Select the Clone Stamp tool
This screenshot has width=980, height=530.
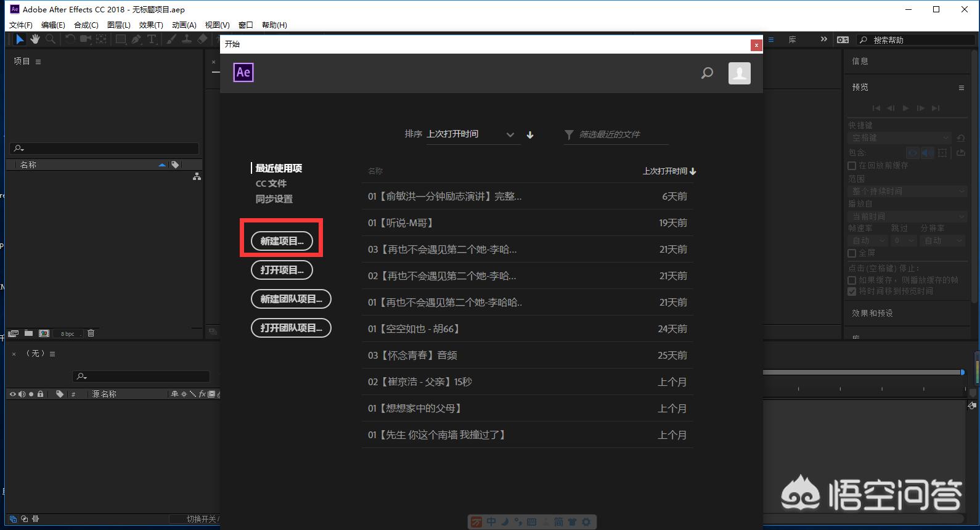coord(187,39)
